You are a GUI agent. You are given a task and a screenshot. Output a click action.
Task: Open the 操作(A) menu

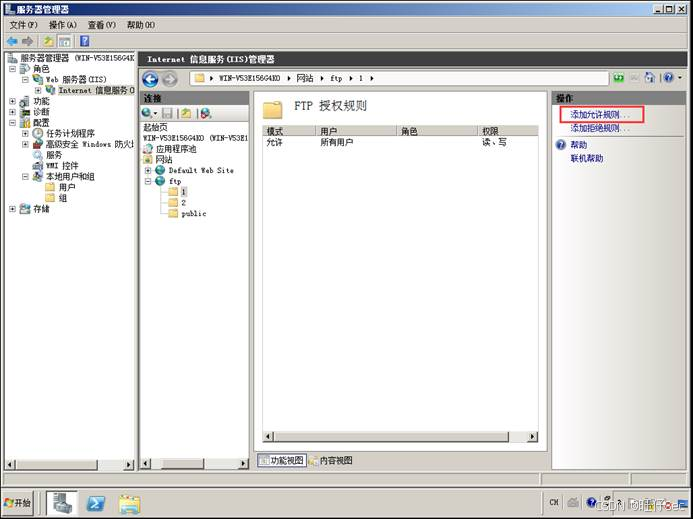[x=62, y=25]
